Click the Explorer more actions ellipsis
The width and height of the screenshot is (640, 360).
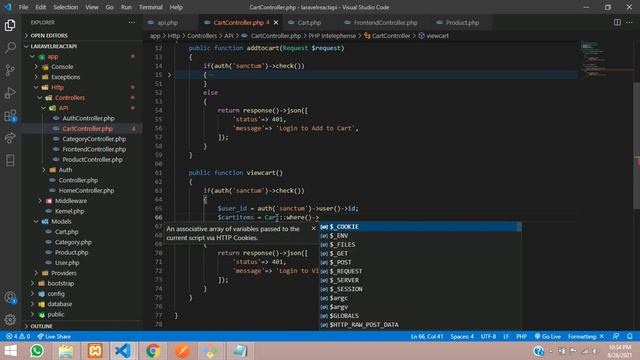[x=131, y=22]
